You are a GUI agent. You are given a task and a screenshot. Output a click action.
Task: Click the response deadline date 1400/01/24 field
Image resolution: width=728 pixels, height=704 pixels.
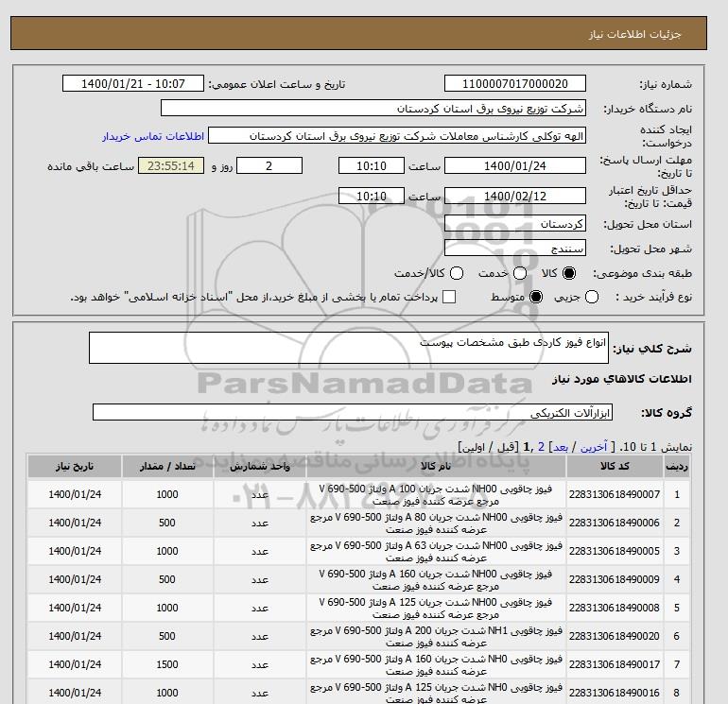pos(515,165)
